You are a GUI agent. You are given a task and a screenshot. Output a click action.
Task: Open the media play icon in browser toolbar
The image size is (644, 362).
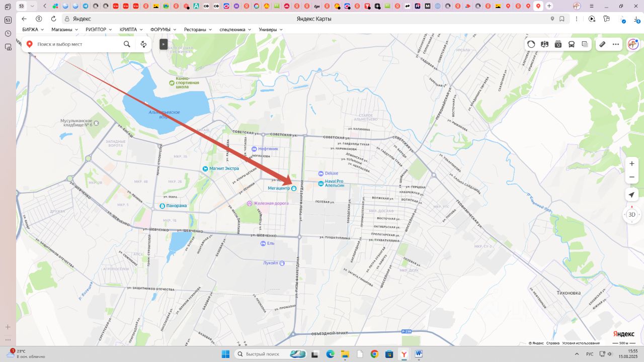coord(592,19)
